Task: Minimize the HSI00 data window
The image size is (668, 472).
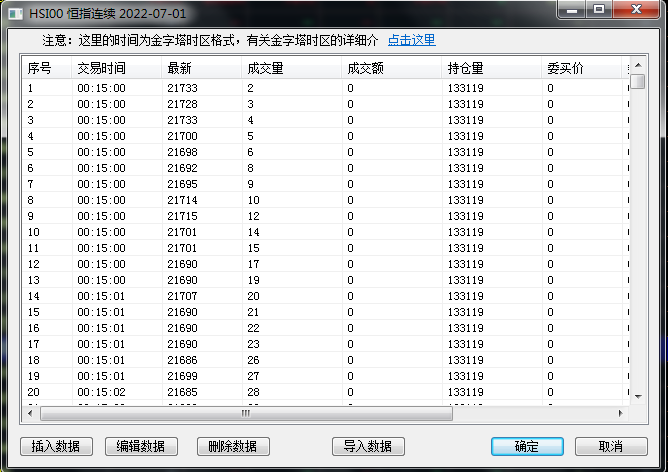Action: (x=572, y=9)
